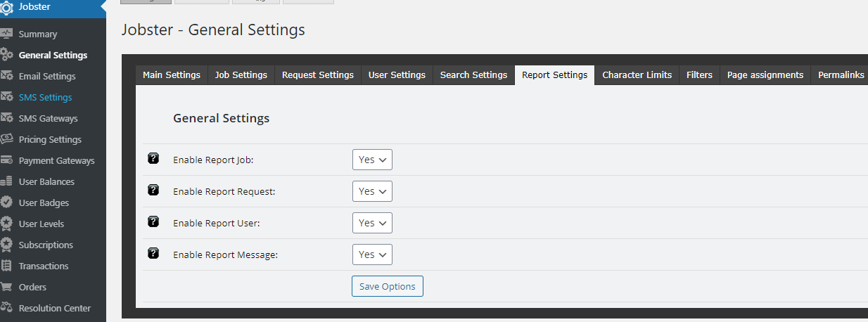Click help icon beside Enable Report Message
This screenshot has width=868, height=322.
click(x=153, y=254)
